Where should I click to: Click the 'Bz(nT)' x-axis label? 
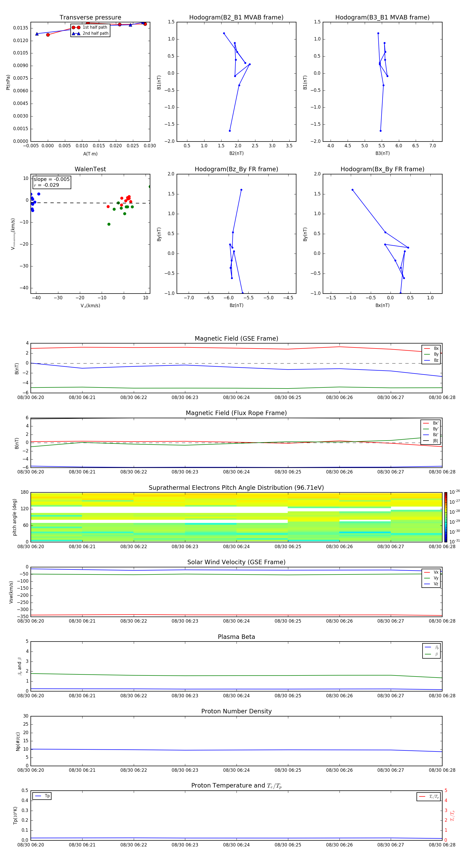point(236,305)
